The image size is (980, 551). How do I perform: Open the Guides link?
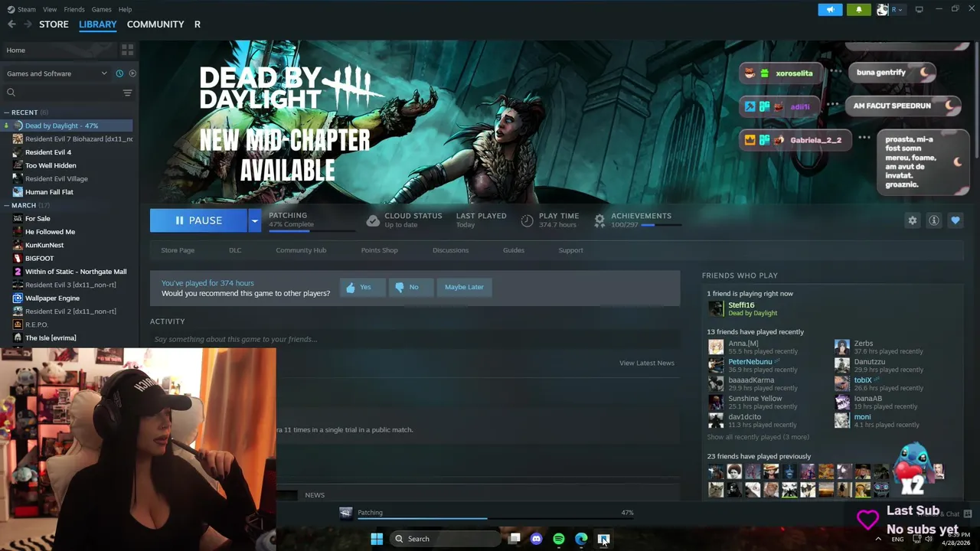pyautogui.click(x=514, y=250)
